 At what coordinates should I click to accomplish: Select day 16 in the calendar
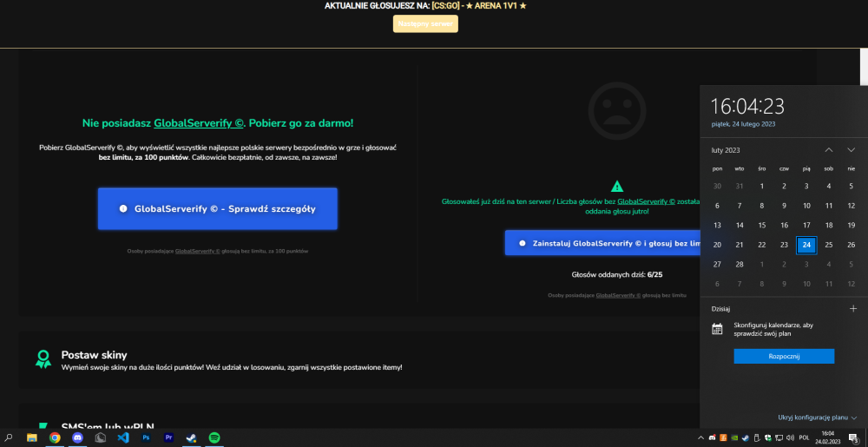coord(784,225)
